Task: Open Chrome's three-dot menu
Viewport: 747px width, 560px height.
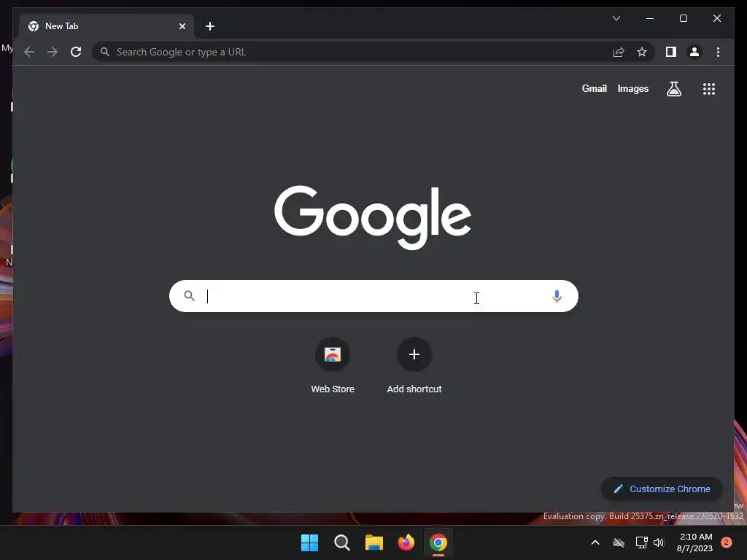Action: (x=718, y=52)
